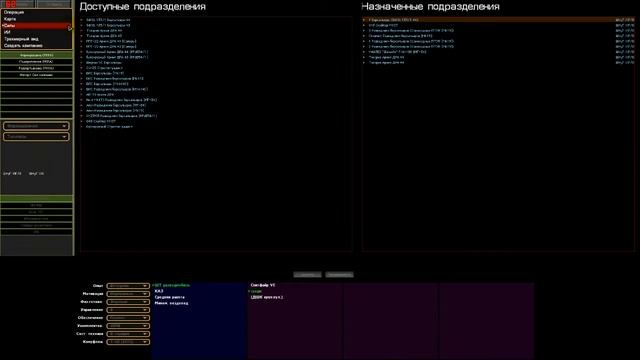Open the ИИ menu entry

point(36,32)
